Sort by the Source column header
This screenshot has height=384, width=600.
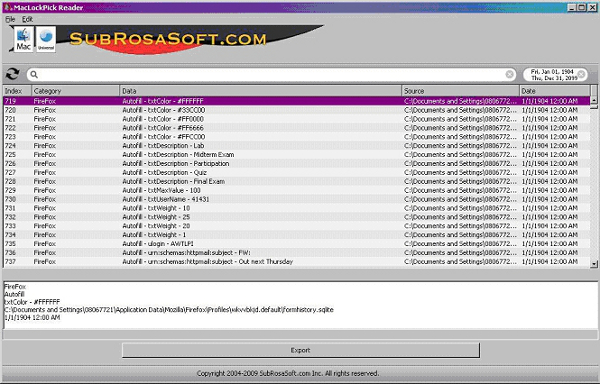point(461,91)
